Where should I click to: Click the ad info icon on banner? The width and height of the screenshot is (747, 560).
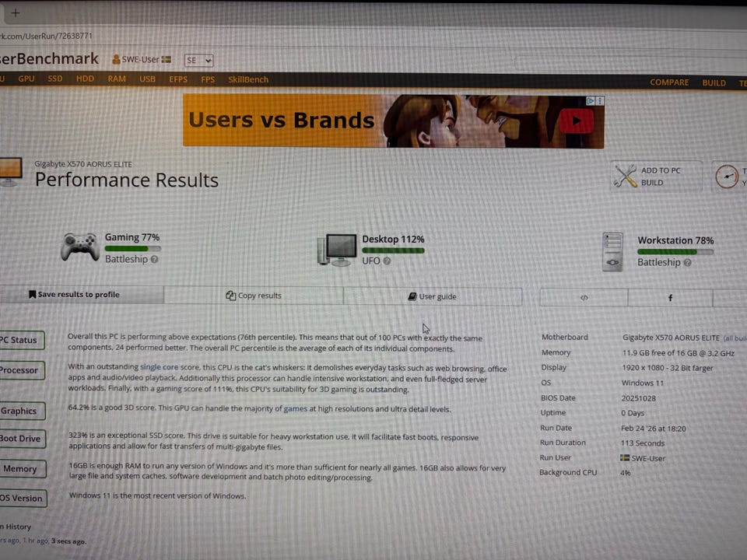click(x=591, y=101)
